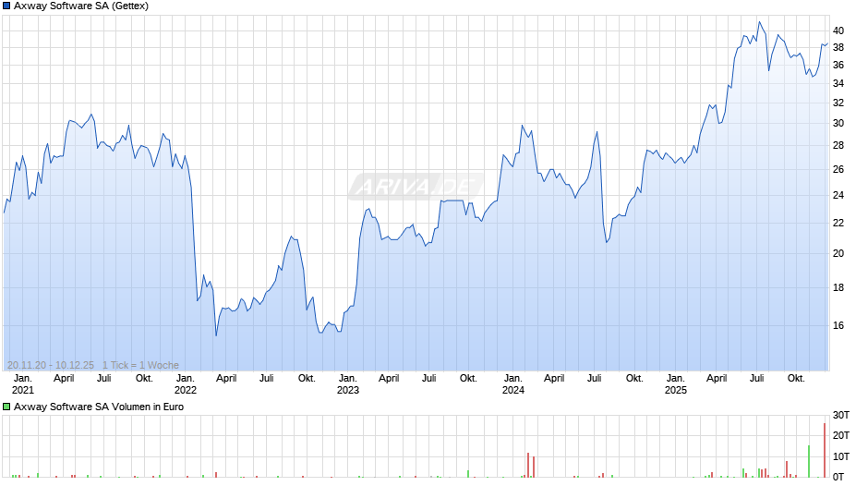
Task: Click the 'Axway Software SA Volumen in Euro' label
Action: (99, 407)
